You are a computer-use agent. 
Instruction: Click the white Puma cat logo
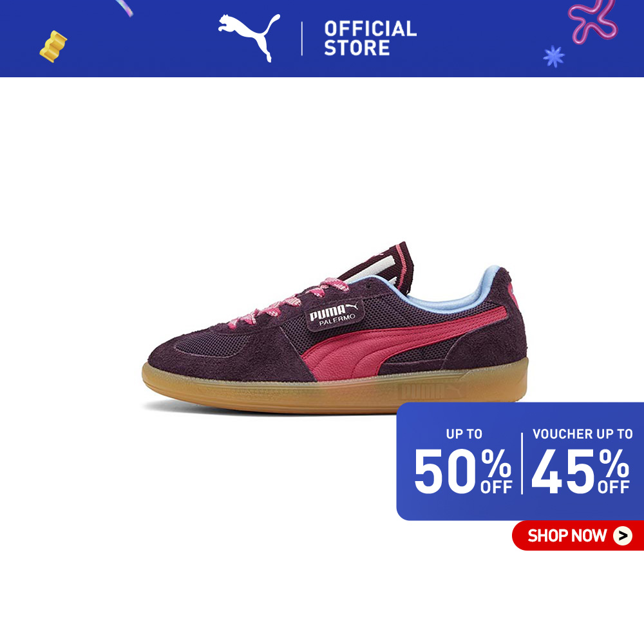(249, 37)
